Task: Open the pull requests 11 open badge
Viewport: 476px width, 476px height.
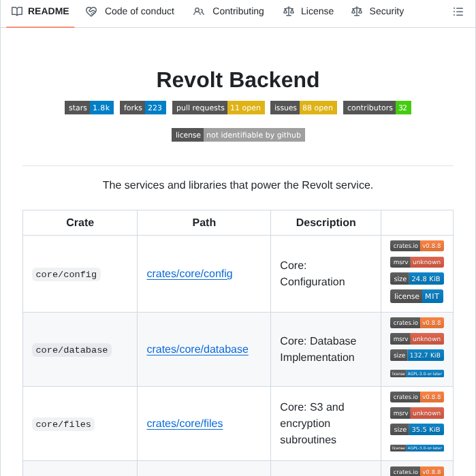Action: pyautogui.click(x=219, y=108)
